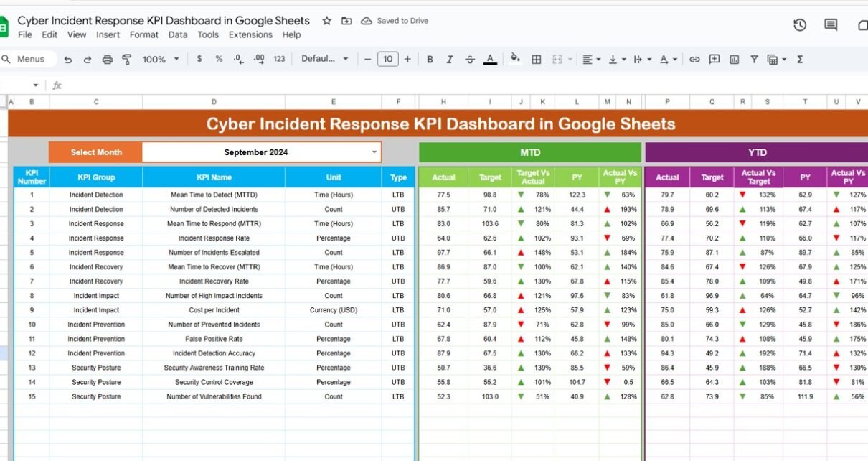This screenshot has width=868, height=461.
Task: Click cell Security Control Coverage
Action: coord(214,382)
